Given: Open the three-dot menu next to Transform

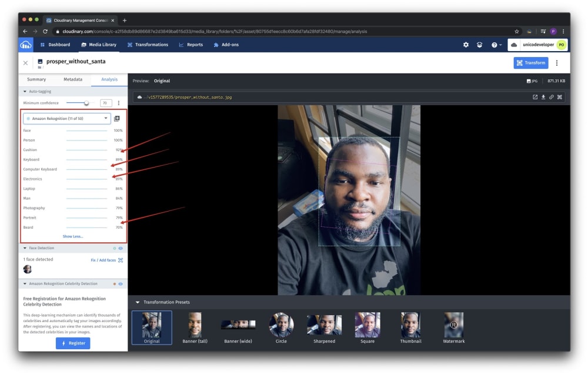Looking at the screenshot, I should coord(556,63).
